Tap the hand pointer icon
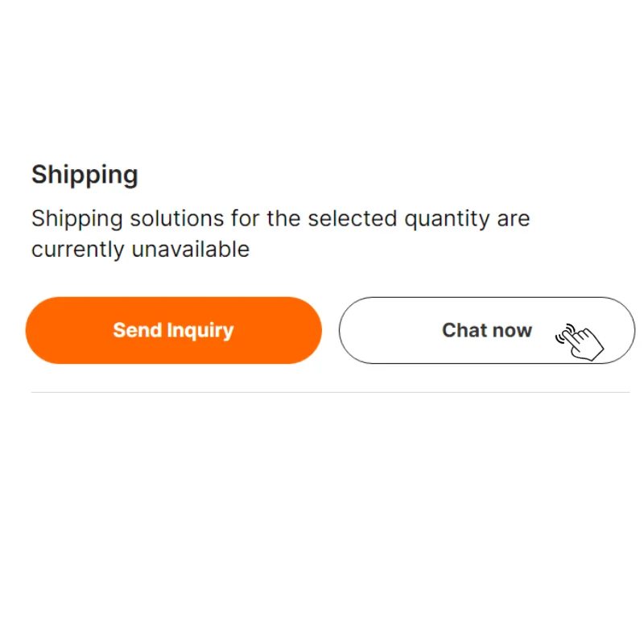This screenshot has height=644, width=644. (x=580, y=341)
